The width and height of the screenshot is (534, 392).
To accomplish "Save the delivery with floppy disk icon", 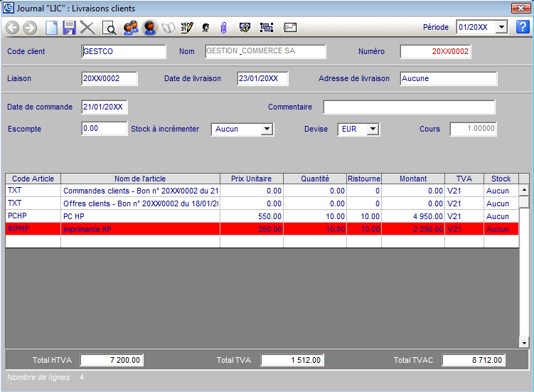I will point(69,28).
